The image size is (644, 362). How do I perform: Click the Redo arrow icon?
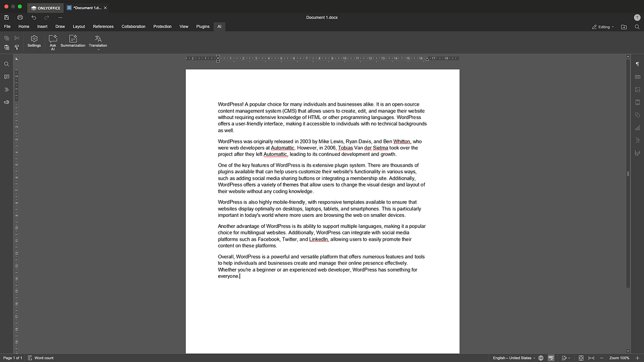[46, 17]
